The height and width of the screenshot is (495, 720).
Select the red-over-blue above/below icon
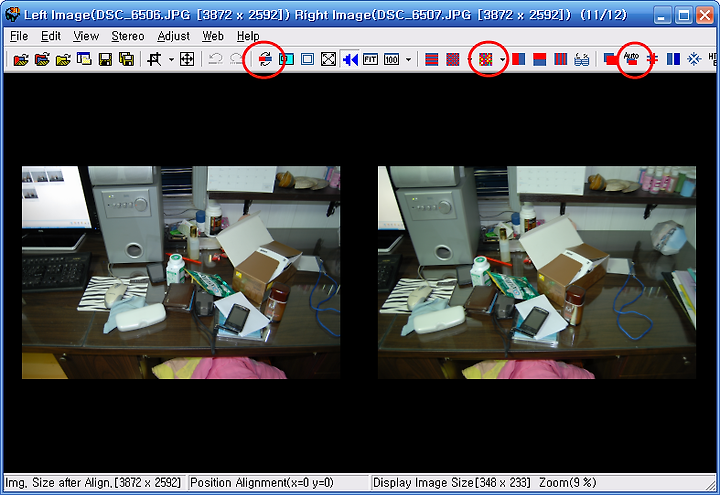point(540,59)
